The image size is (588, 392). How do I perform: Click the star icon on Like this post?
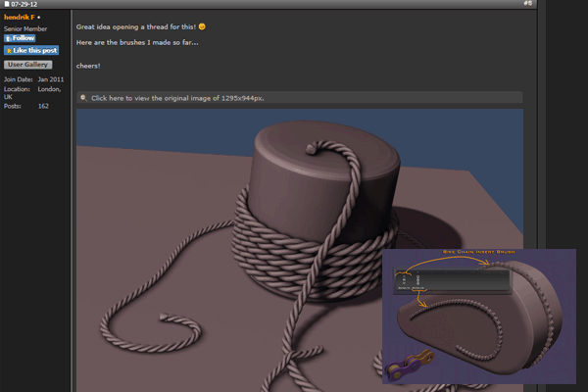point(9,50)
